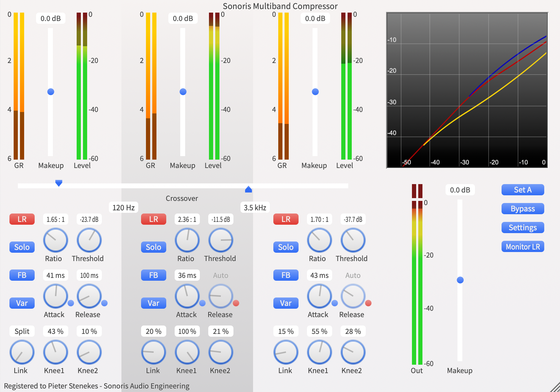Enable Var mode on the mid band
Viewport: 560px width, 392px height.
[153, 303]
